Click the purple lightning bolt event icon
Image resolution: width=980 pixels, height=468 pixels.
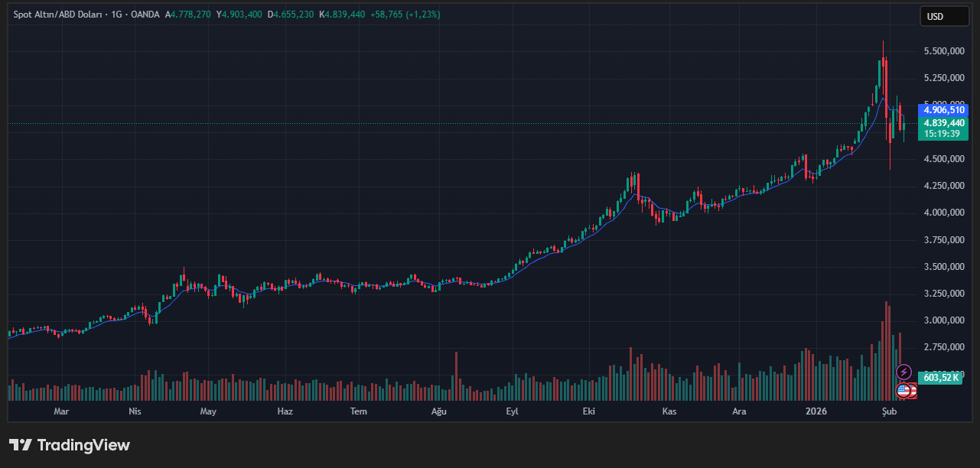[x=904, y=372]
